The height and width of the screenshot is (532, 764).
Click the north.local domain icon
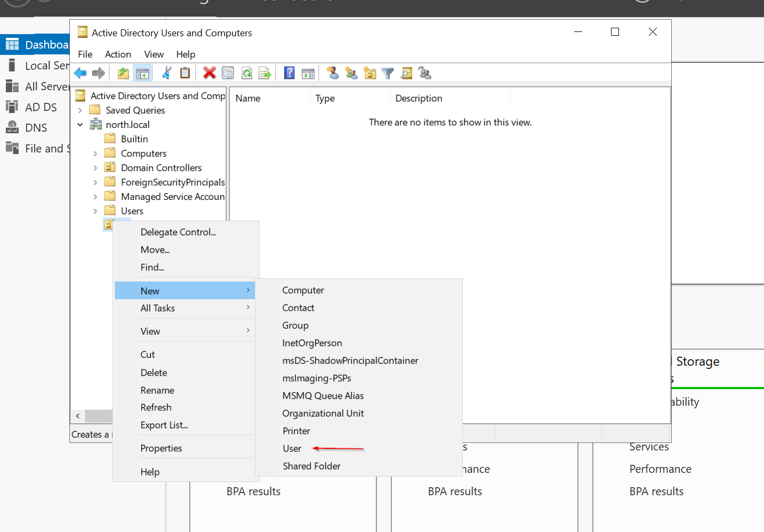coord(96,124)
